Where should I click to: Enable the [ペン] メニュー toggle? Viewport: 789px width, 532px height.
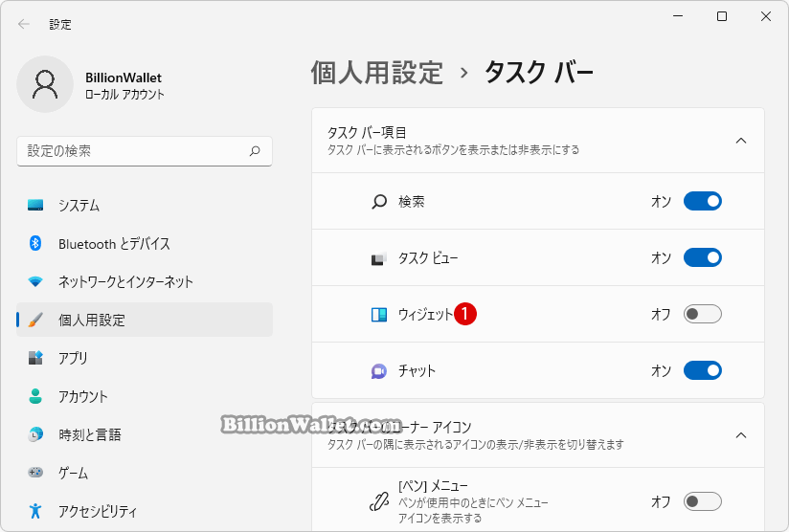click(x=703, y=501)
